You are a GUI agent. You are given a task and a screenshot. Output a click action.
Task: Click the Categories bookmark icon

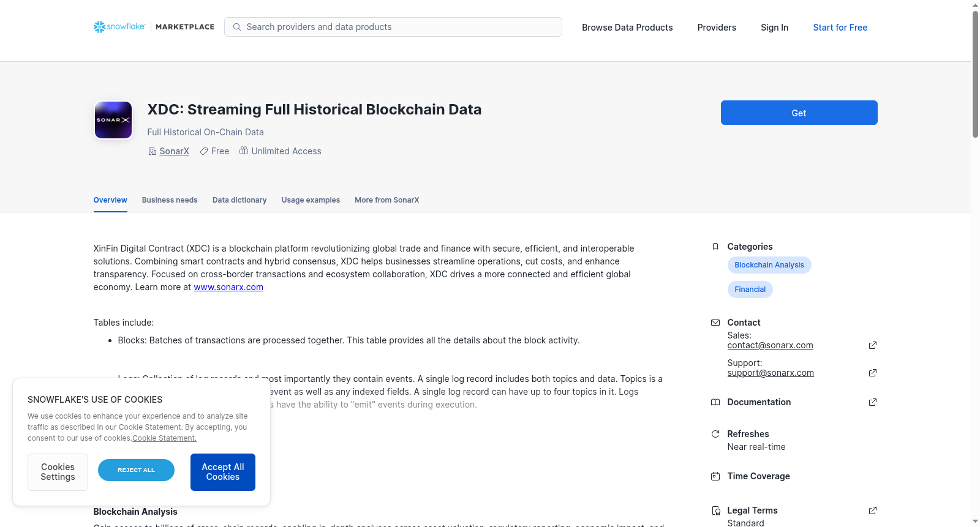[x=715, y=247]
